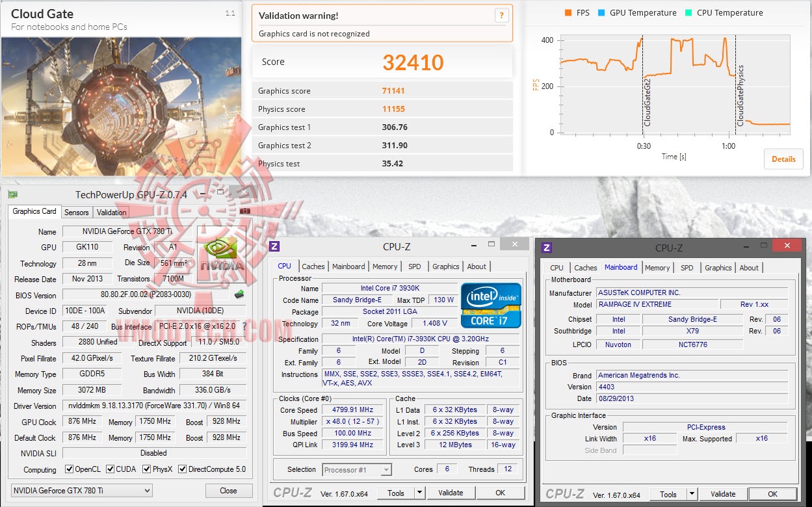Open Graphics tab in CPU-Z CPU window
Screen dimensions: 812x507
click(446, 266)
